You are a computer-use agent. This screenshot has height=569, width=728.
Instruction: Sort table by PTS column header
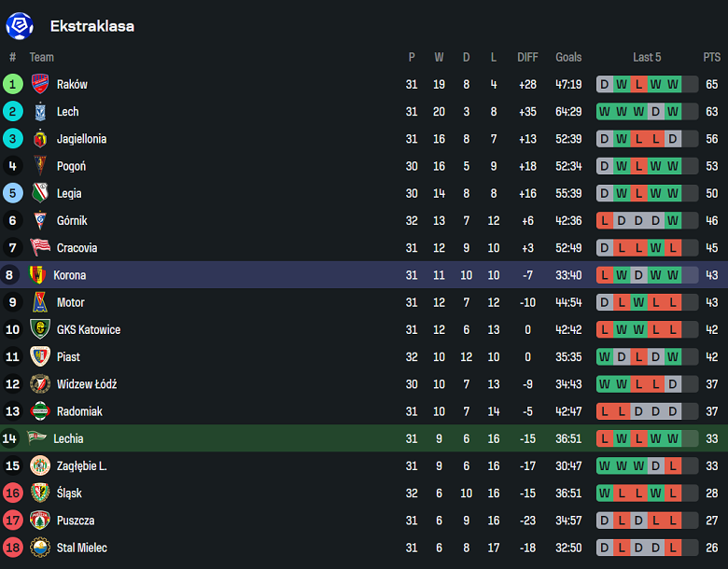pyautogui.click(x=711, y=57)
